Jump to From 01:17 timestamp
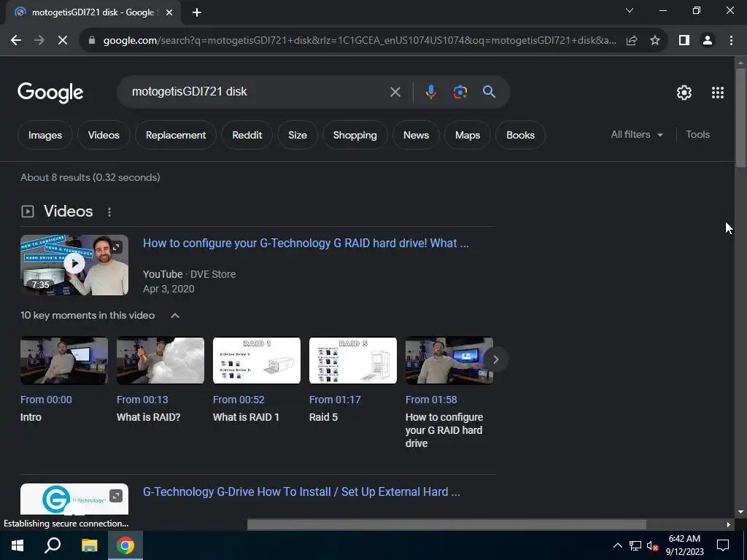The image size is (747, 560). coord(335,400)
